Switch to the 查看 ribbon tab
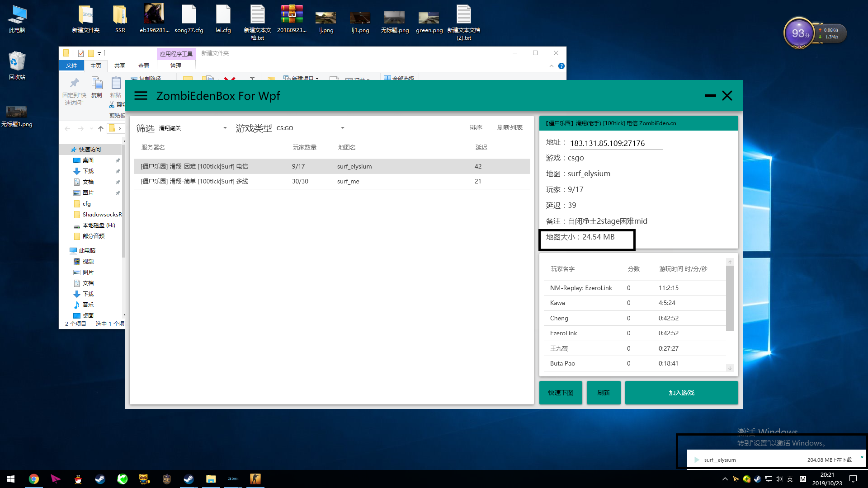868x488 pixels. (144, 66)
